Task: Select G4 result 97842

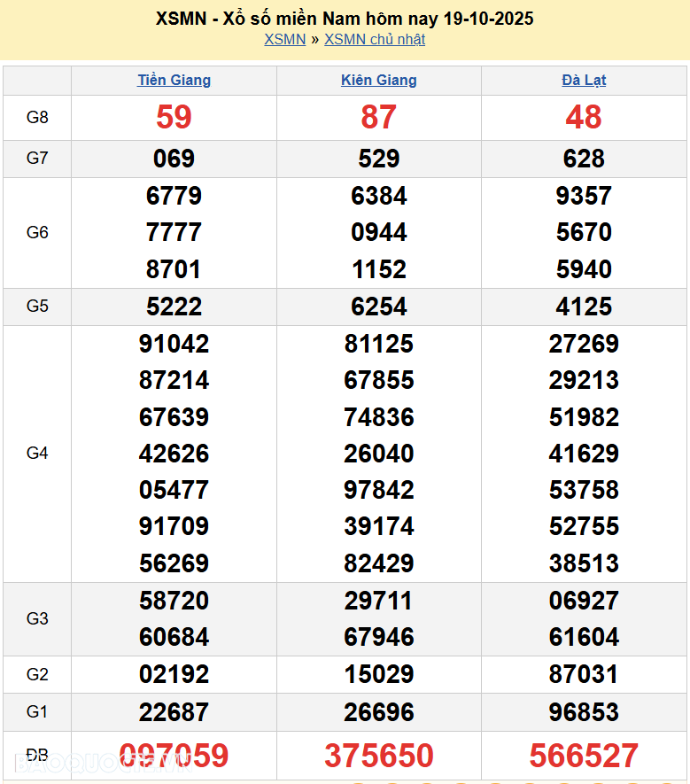Action: pos(379,490)
